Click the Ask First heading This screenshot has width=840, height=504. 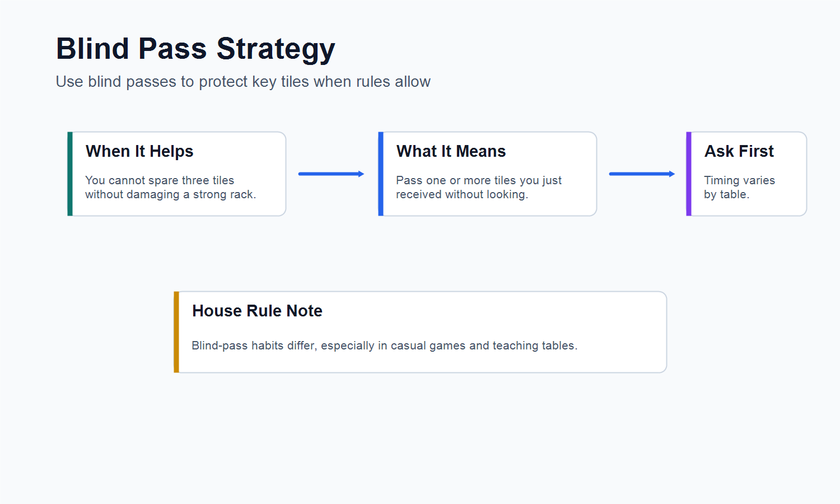pos(739,151)
